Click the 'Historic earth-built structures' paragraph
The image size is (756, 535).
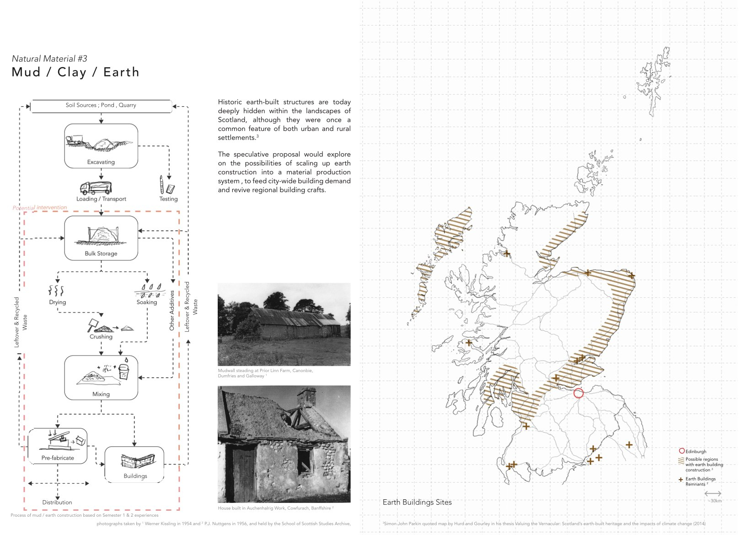(x=284, y=119)
